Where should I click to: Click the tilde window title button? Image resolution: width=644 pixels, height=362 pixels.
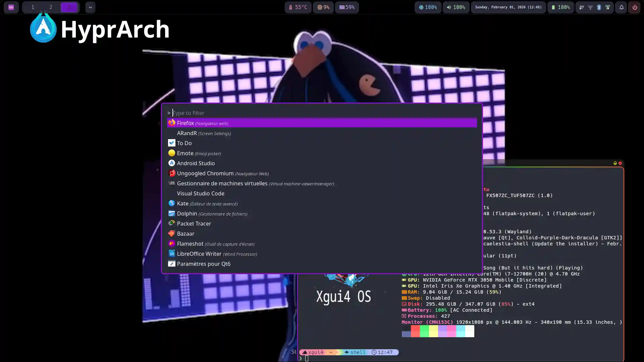90,7
